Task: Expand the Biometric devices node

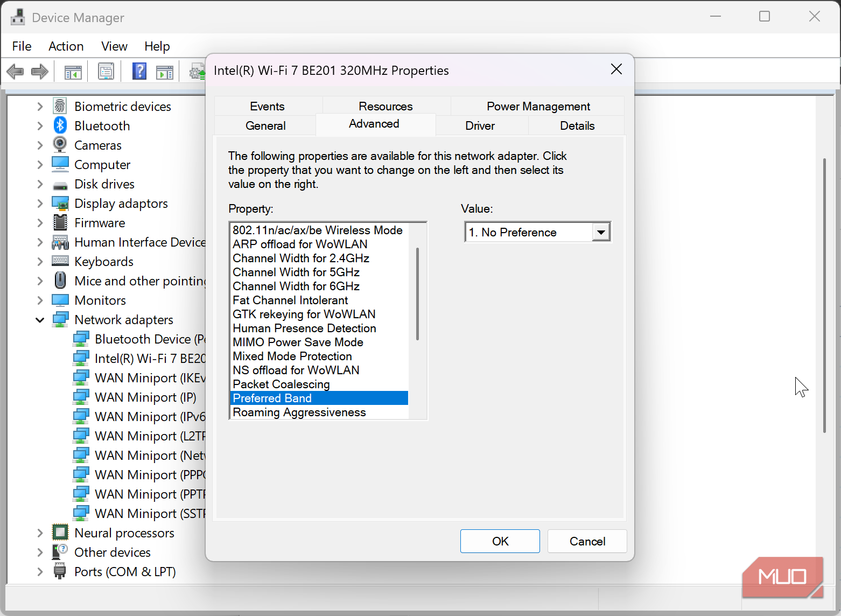Action: [40, 107]
